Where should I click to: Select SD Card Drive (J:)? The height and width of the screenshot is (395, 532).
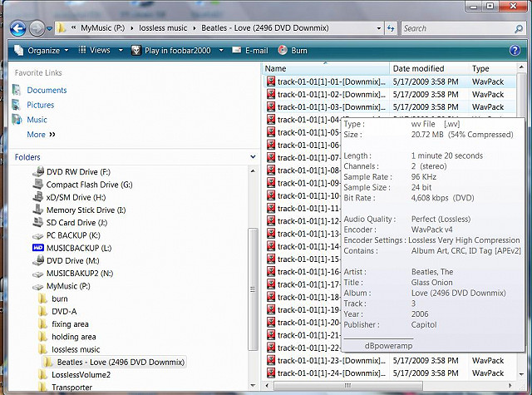(76, 223)
